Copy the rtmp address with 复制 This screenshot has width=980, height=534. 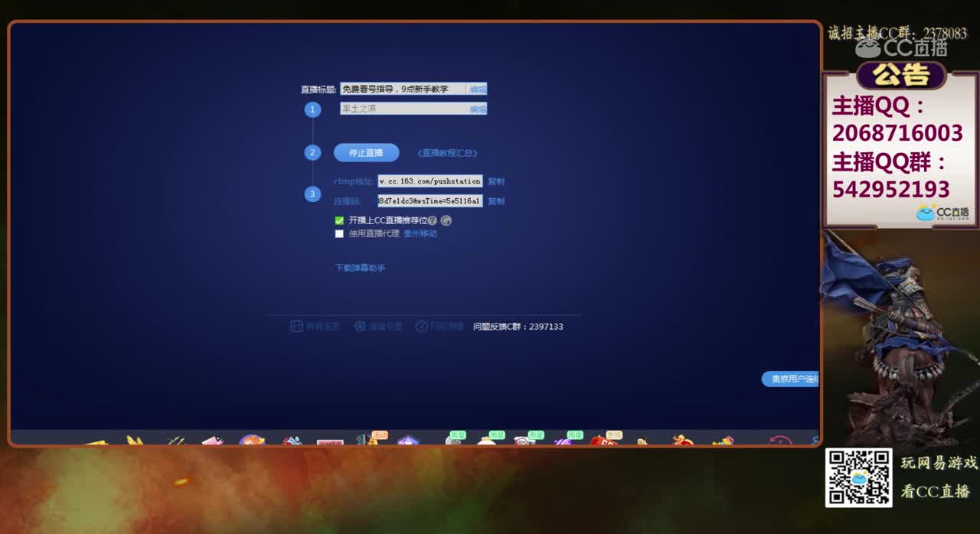coord(496,181)
